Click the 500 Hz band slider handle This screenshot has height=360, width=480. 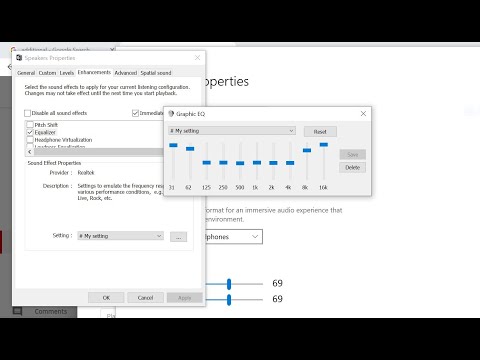(240, 163)
